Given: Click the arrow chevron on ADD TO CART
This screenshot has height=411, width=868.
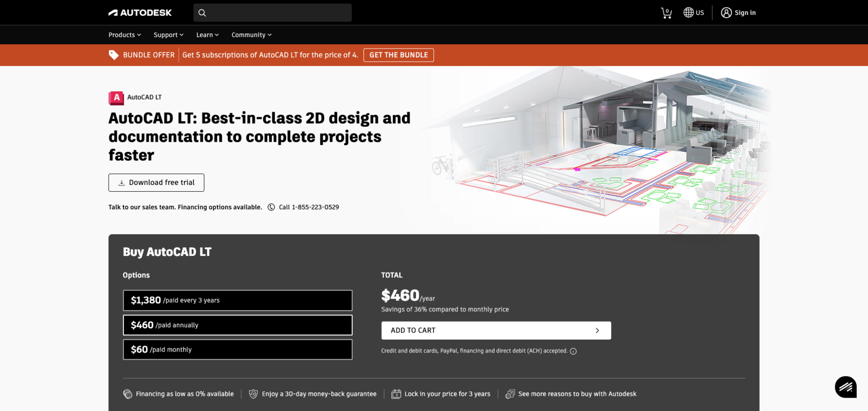Looking at the screenshot, I should click(597, 330).
